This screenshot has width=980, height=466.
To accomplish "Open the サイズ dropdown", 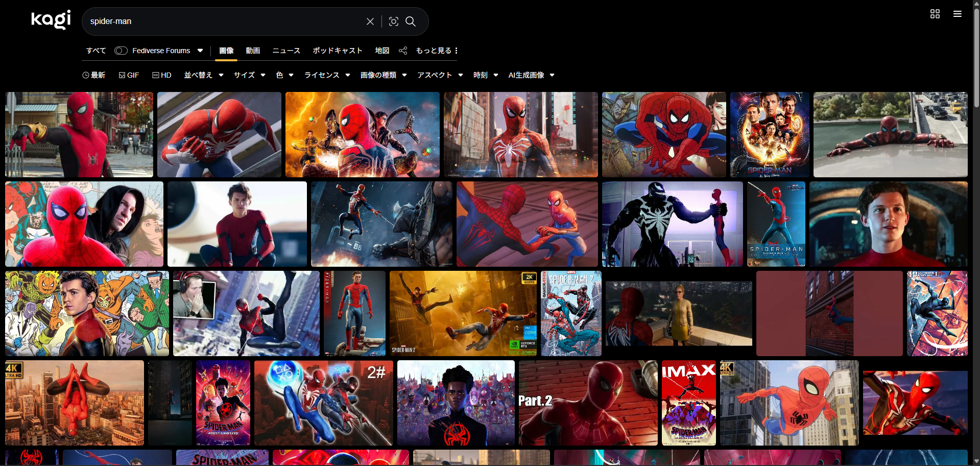I will click(x=249, y=75).
